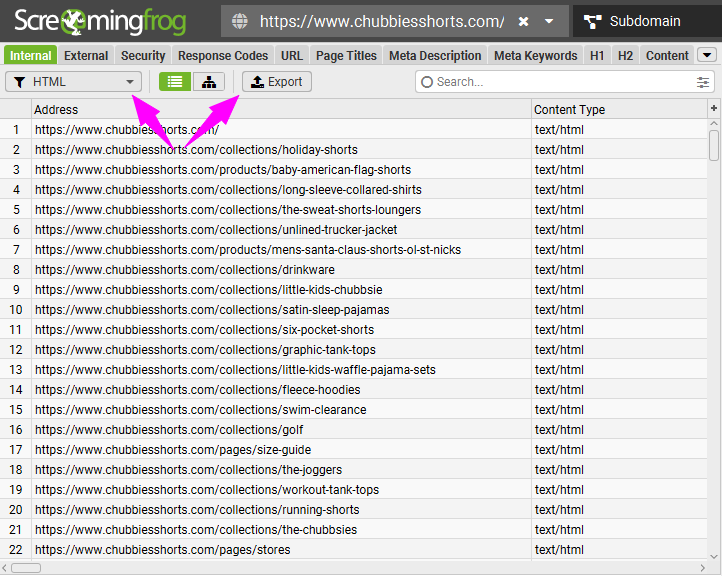Sort by the Address column header
Viewport: 722px width, 576px height.
pyautogui.click(x=280, y=109)
